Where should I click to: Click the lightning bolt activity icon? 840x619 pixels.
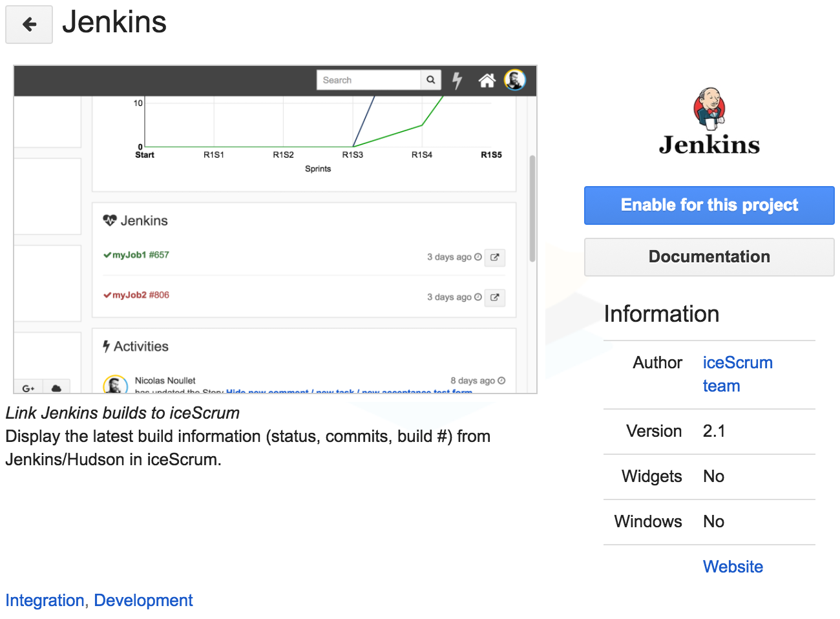click(457, 80)
